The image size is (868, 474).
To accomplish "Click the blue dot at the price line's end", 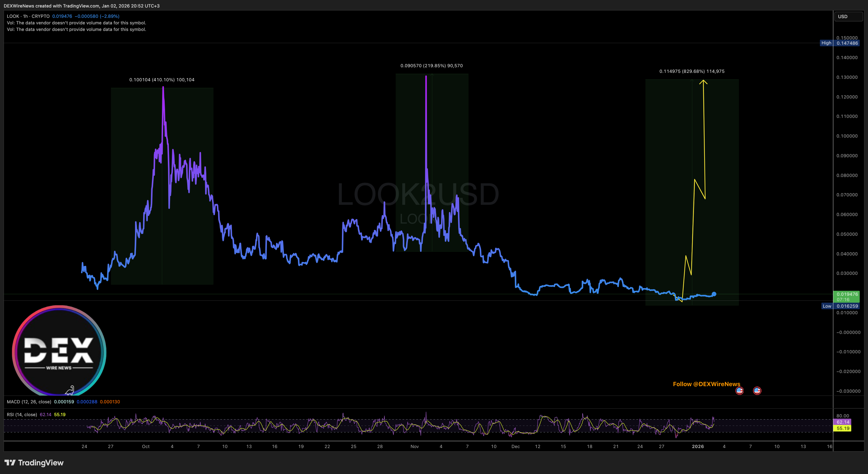I will [714, 294].
